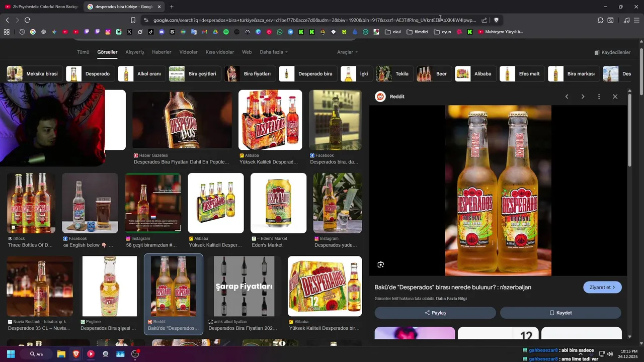Show next image in preview panel
Image resolution: width=644 pixels, height=362 pixels.
(x=583, y=97)
